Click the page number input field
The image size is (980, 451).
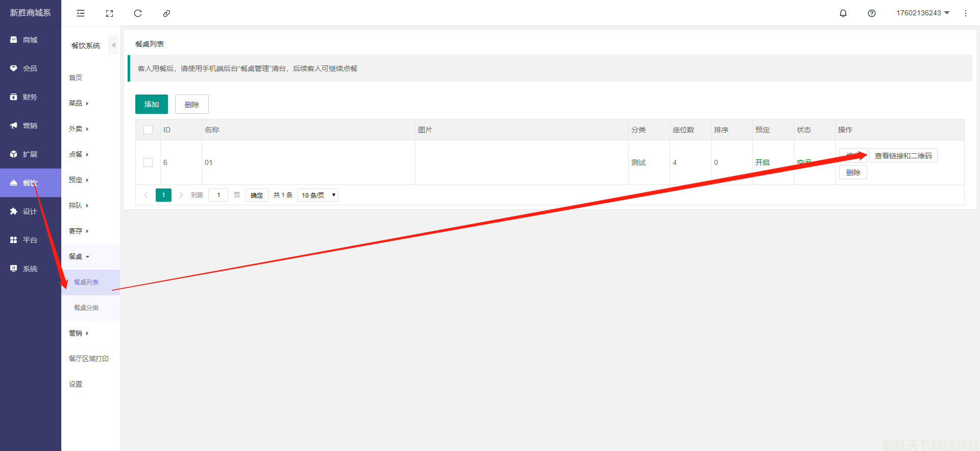click(218, 195)
